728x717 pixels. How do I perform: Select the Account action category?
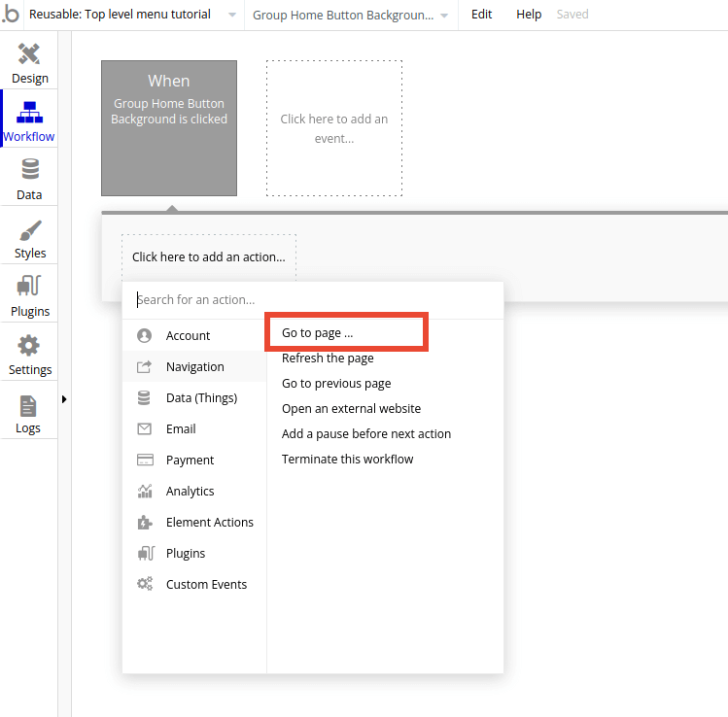coord(188,335)
